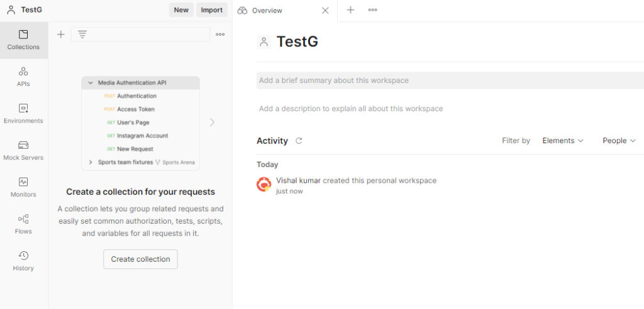Open collections panel three-dot options menu
The width and height of the screenshot is (644, 309).
(x=220, y=35)
